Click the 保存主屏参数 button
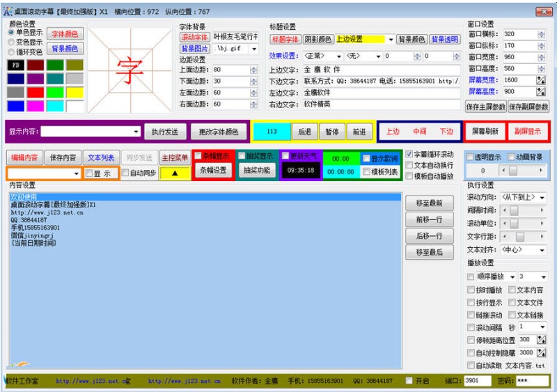 pyautogui.click(x=485, y=107)
